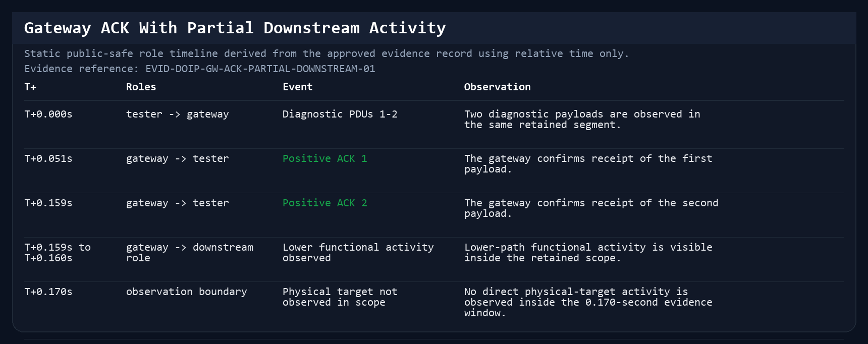This screenshot has height=344, width=868.
Task: Select the T+0.170s timestamp
Action: (x=48, y=292)
